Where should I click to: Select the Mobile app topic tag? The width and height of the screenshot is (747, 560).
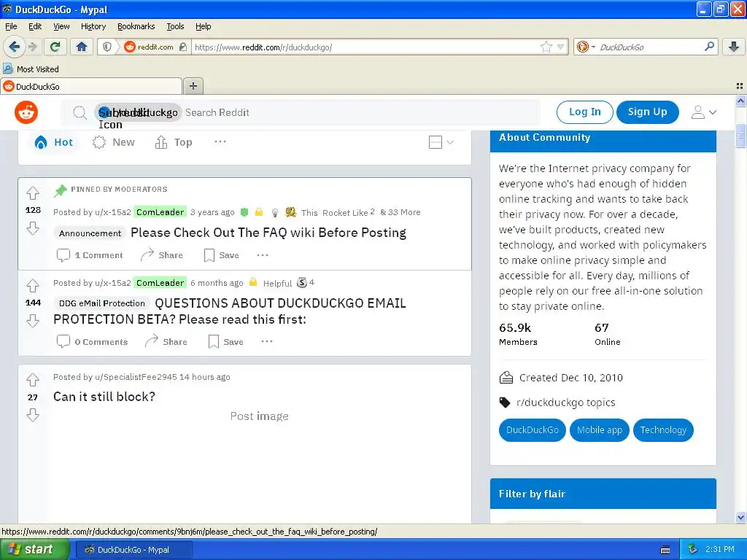[600, 429]
